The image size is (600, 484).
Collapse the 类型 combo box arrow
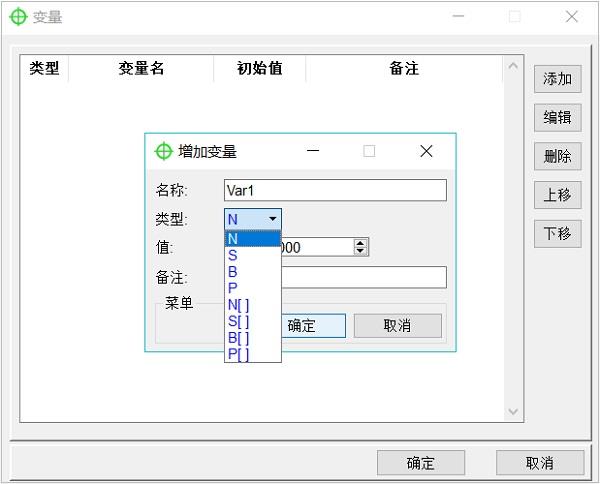click(x=272, y=219)
